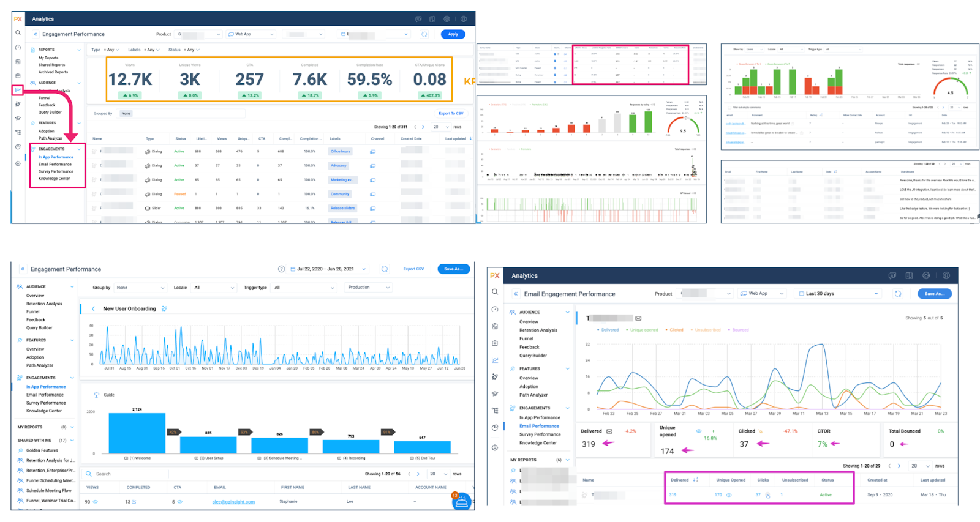Click pie chart icon in Email Engagement window rail
This screenshot has width=980, height=522.
[x=495, y=427]
